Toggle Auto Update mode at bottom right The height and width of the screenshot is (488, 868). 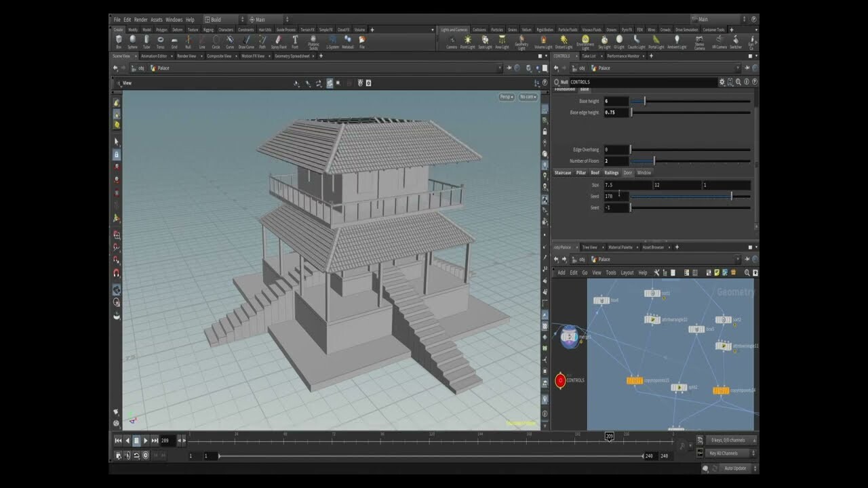[x=735, y=468]
